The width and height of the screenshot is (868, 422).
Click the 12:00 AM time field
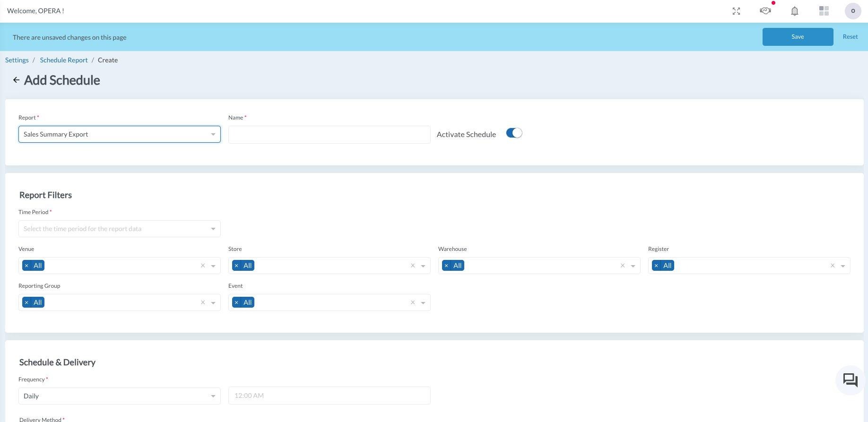tap(330, 396)
